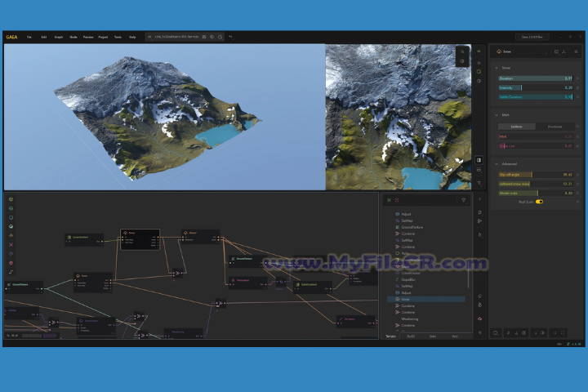Click the split view layout icon beside the viewport
Image resolution: width=588 pixels, height=392 pixels.
tap(479, 160)
